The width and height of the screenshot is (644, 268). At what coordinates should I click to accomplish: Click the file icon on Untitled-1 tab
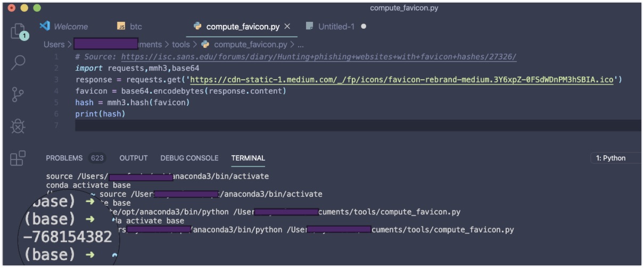(x=310, y=26)
